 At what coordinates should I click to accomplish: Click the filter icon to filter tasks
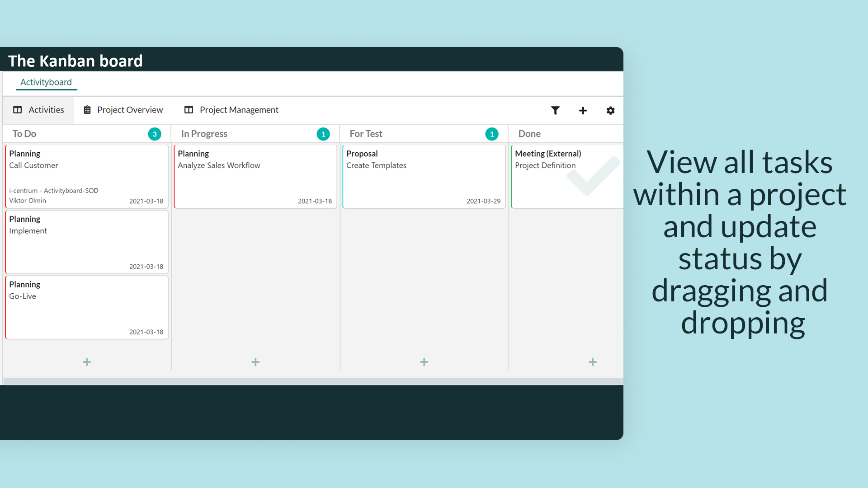[554, 110]
